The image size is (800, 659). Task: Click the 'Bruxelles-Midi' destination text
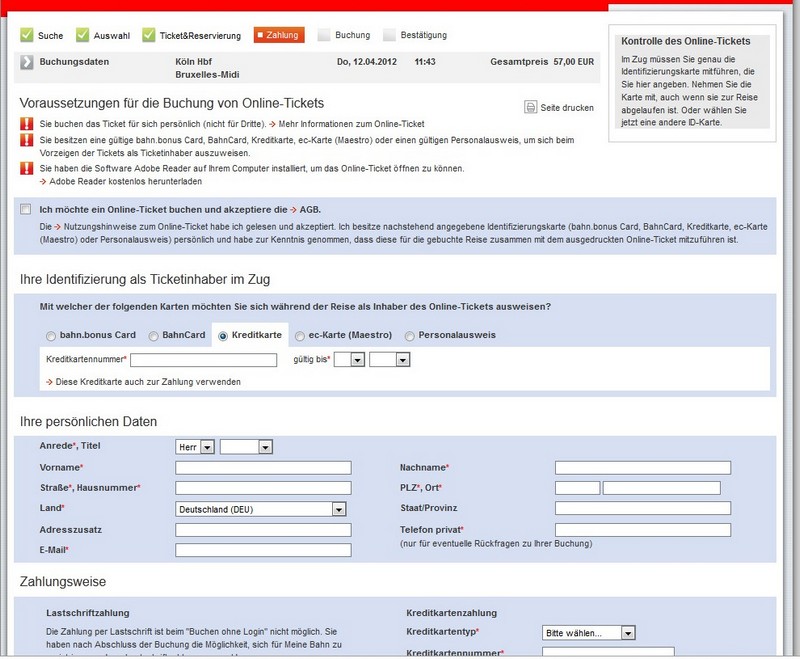pos(207,74)
